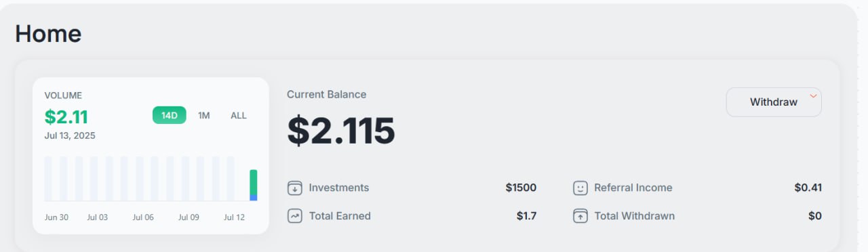Click the Investments label

point(339,188)
